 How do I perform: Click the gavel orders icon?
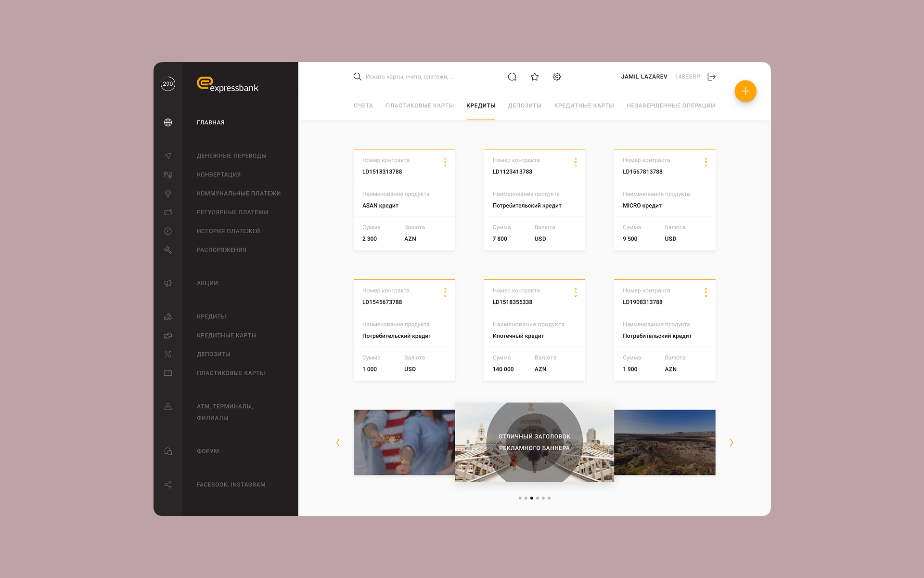coord(168,250)
